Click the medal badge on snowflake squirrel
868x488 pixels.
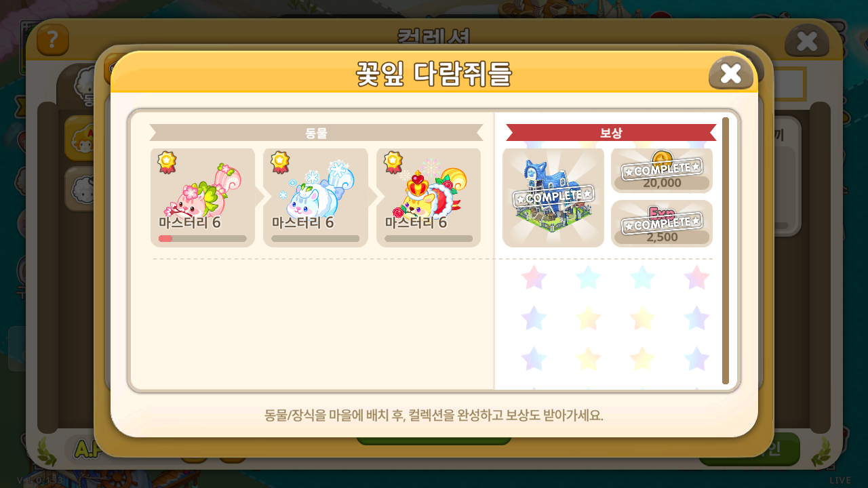pyautogui.click(x=280, y=163)
